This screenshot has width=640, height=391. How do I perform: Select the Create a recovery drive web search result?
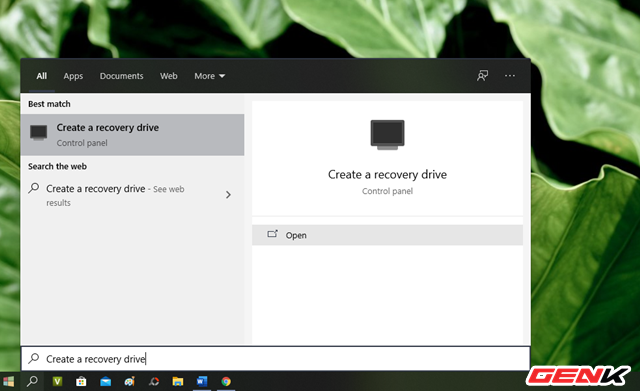coord(133,195)
